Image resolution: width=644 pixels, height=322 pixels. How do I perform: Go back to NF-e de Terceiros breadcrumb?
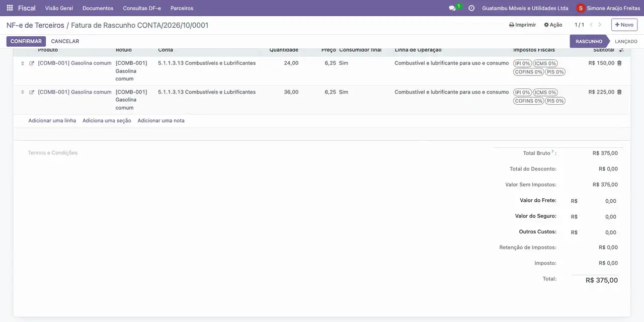[x=35, y=25]
